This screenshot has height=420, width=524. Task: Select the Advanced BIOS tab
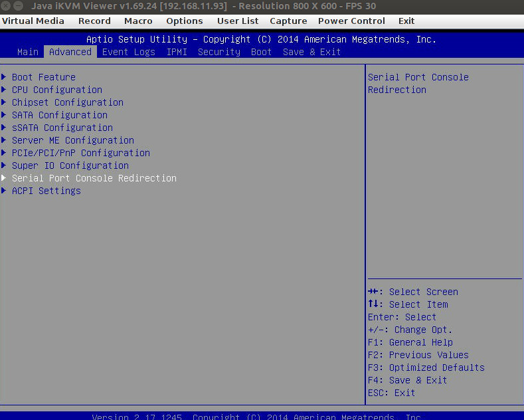coord(70,52)
